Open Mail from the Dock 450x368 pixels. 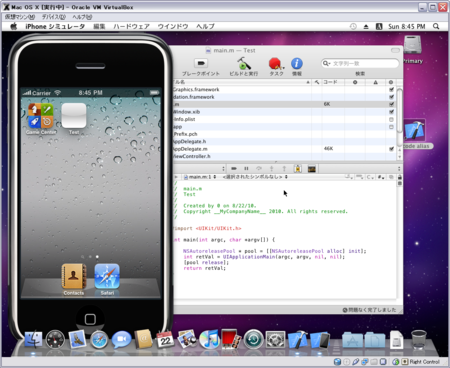point(77,340)
